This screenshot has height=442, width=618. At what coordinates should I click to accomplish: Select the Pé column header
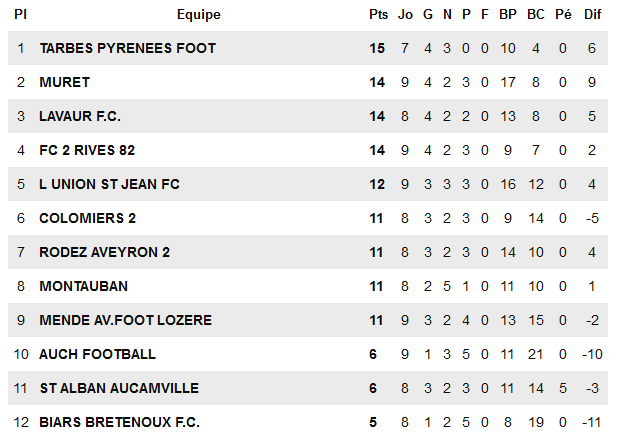(563, 15)
